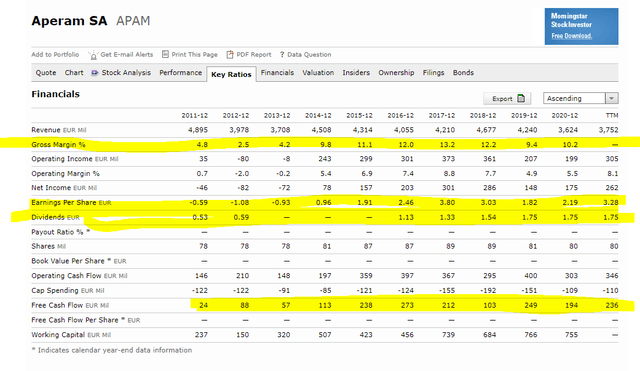
Task: Click the Stock Analysis tab icon
Action: point(95,73)
